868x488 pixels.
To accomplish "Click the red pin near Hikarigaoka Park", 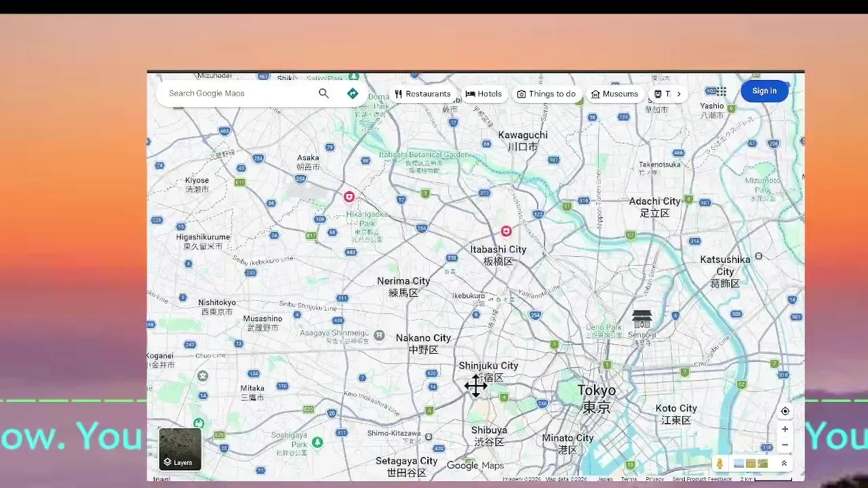I will (x=349, y=197).
